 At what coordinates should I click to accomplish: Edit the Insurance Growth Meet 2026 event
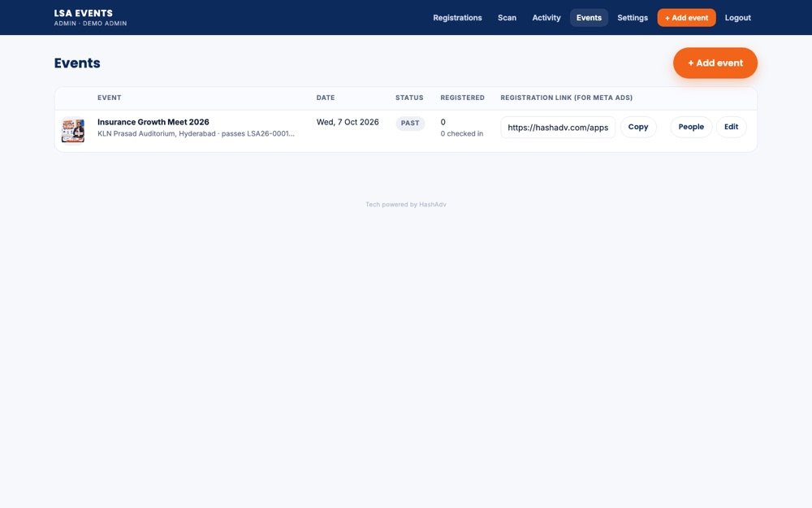732,127
